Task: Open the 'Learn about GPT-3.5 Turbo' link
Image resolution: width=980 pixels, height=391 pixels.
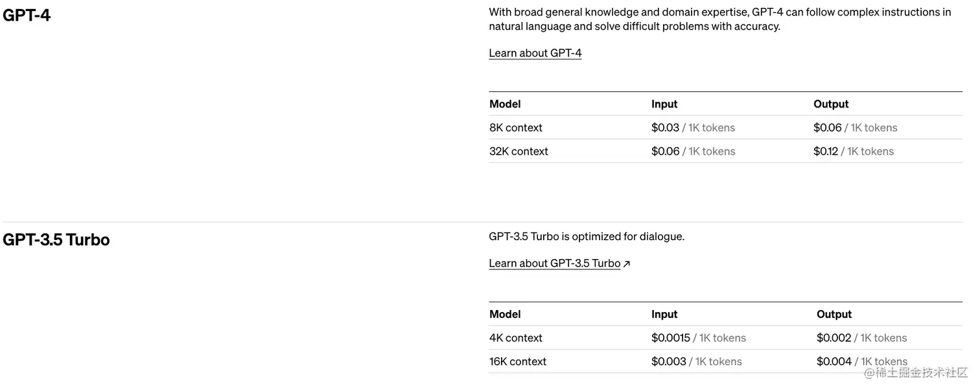Action: pyautogui.click(x=554, y=263)
